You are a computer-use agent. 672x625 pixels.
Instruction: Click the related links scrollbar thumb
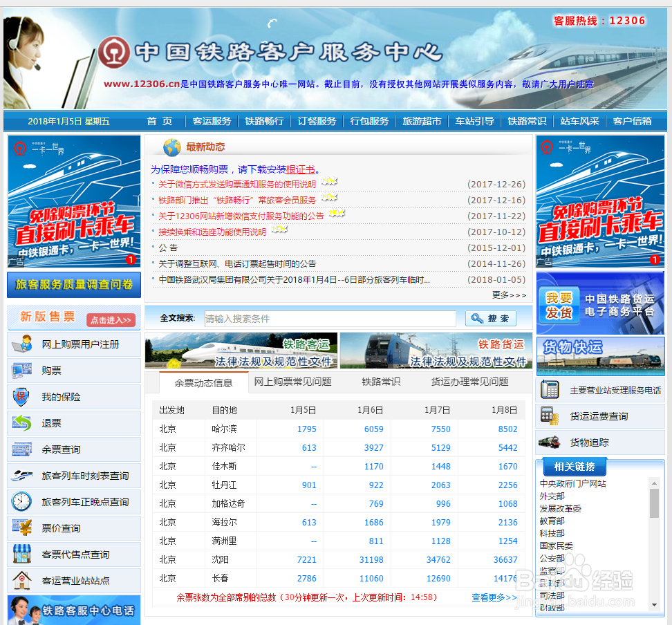[654, 503]
